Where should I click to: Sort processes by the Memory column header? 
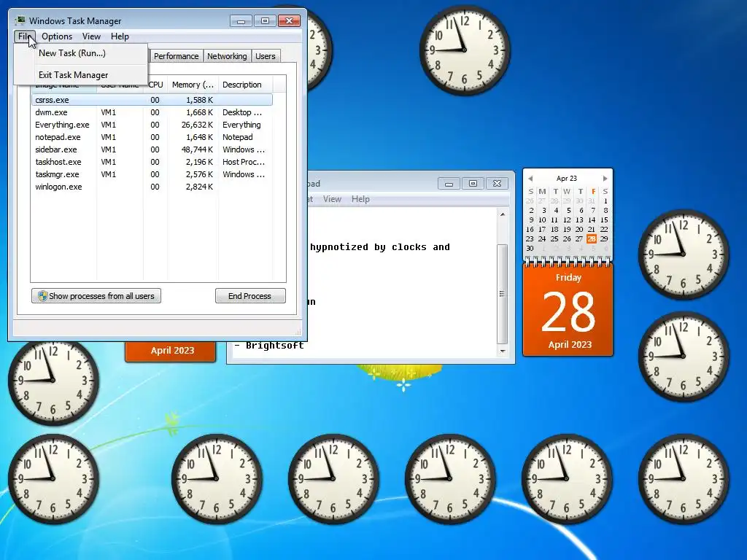click(x=193, y=85)
